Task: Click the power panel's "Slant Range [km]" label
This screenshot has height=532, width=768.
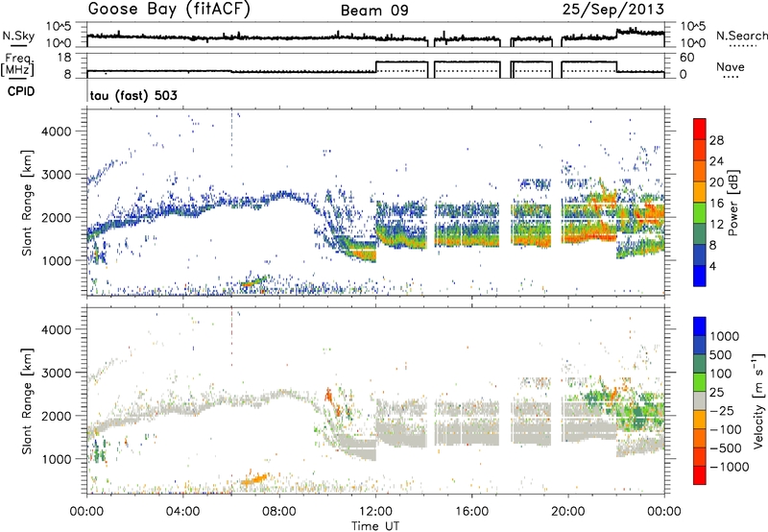Action: (27, 203)
